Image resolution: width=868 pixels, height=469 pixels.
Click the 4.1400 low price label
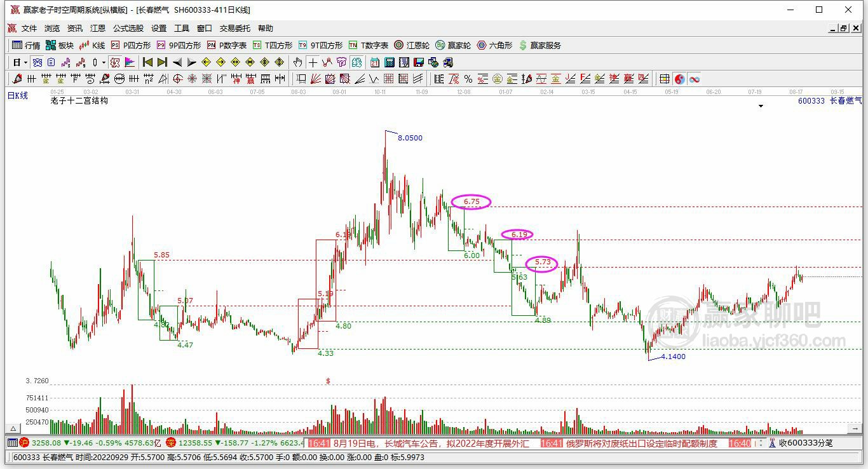tap(673, 357)
